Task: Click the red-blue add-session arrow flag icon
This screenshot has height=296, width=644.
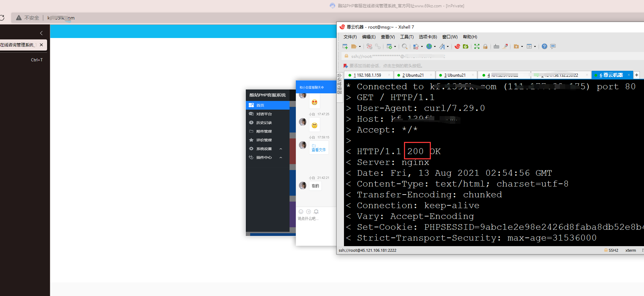Action: point(345,66)
